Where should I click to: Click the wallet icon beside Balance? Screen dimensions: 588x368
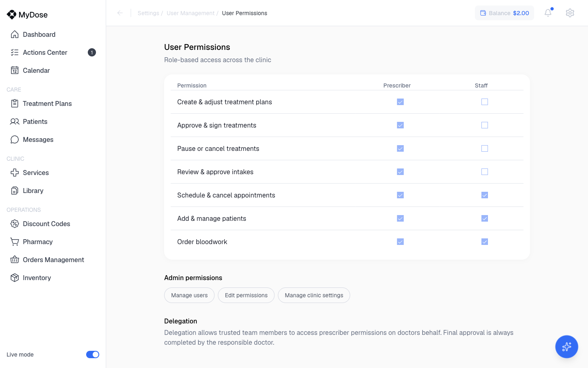(x=483, y=13)
